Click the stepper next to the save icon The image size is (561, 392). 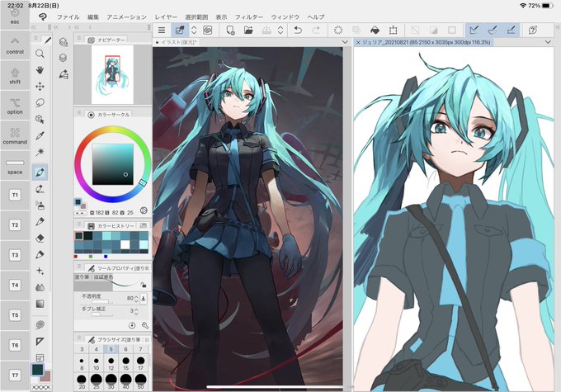tap(280, 31)
